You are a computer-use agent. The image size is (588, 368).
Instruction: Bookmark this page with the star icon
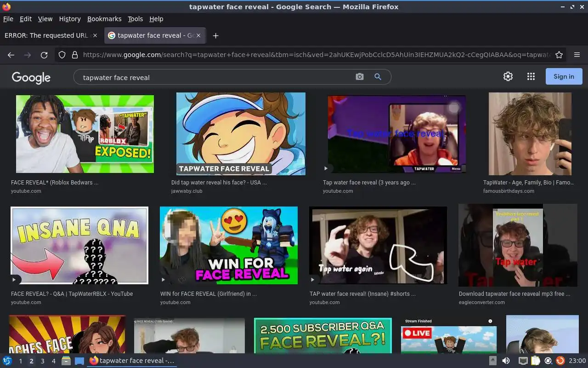559,55
